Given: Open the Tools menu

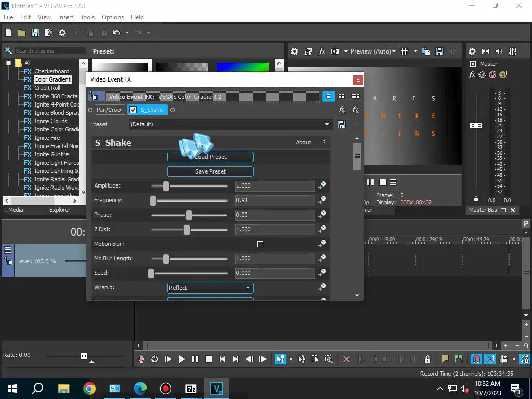Looking at the screenshot, I should [x=87, y=17].
